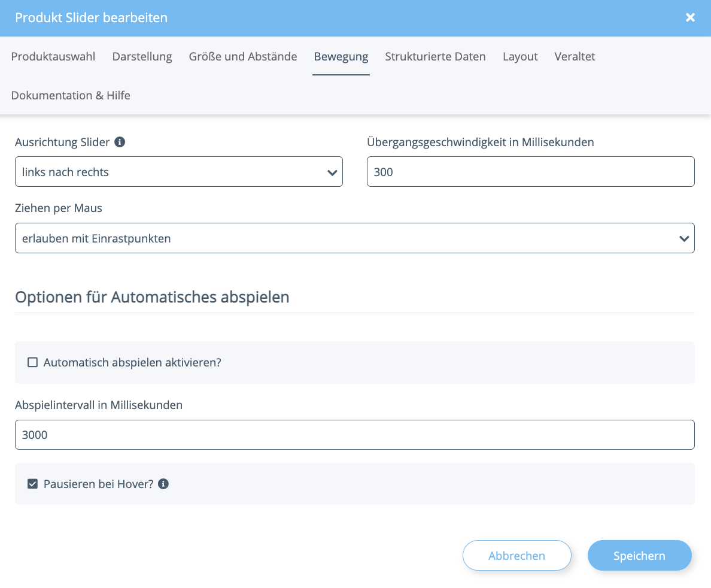Viewport: 711px width, 588px height.
Task: Click the Ziehen per Maus label
Action: click(59, 208)
